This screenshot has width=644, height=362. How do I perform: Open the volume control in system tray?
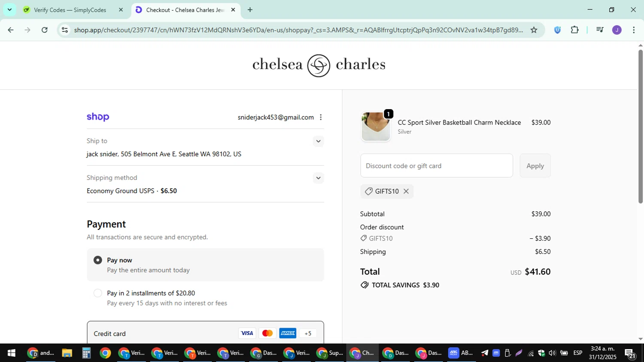[552, 353]
